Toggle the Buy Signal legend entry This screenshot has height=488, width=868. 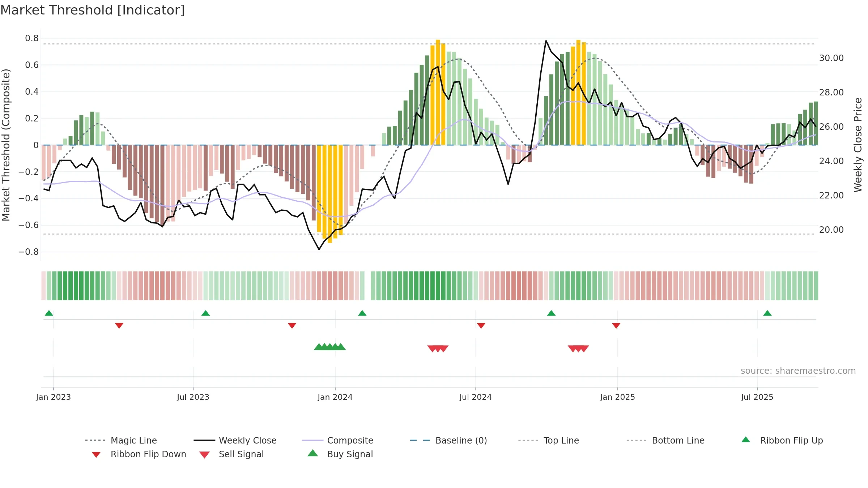click(340, 454)
